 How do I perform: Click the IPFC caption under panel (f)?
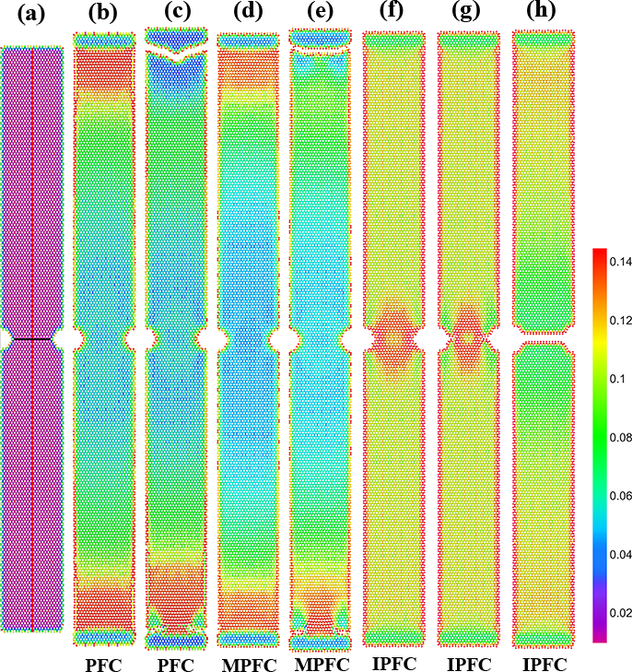(x=394, y=663)
